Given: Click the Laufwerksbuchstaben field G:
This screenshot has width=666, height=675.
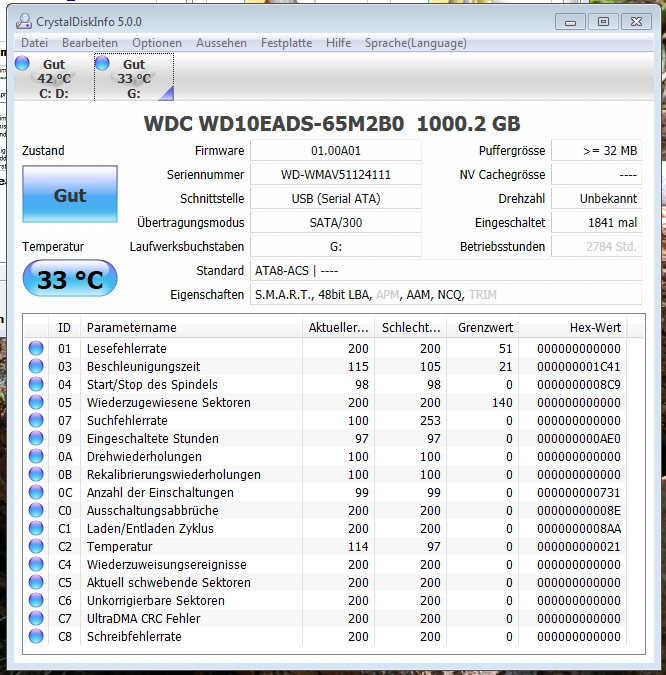Looking at the screenshot, I should pos(336,247).
